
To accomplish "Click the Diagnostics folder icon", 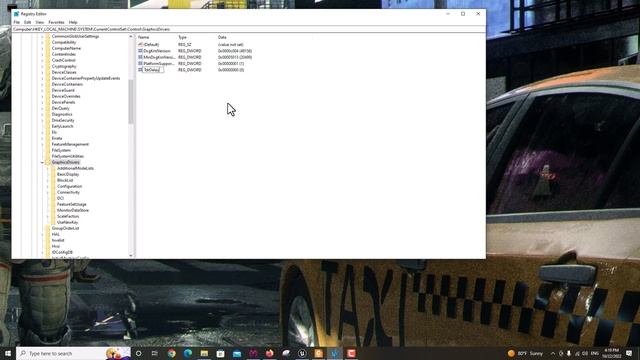I will (48, 114).
